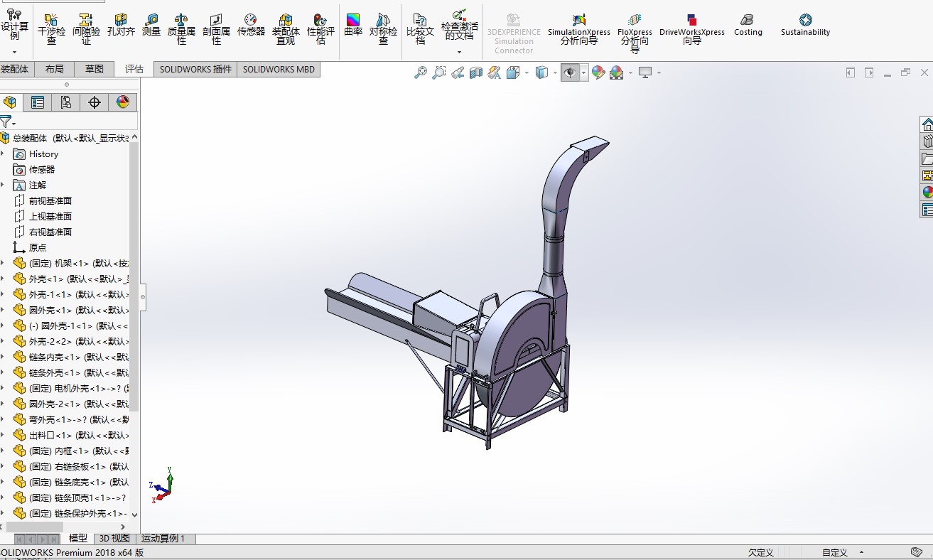Image resolution: width=933 pixels, height=560 pixels.
Task: Switch to the ConfigurationManager panel tab
Action: coord(66,102)
